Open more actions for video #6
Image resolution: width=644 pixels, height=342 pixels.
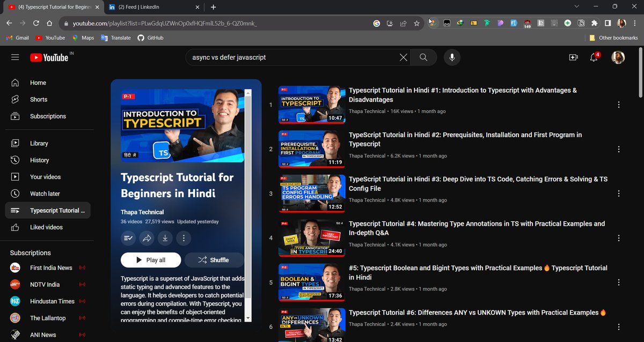click(619, 326)
